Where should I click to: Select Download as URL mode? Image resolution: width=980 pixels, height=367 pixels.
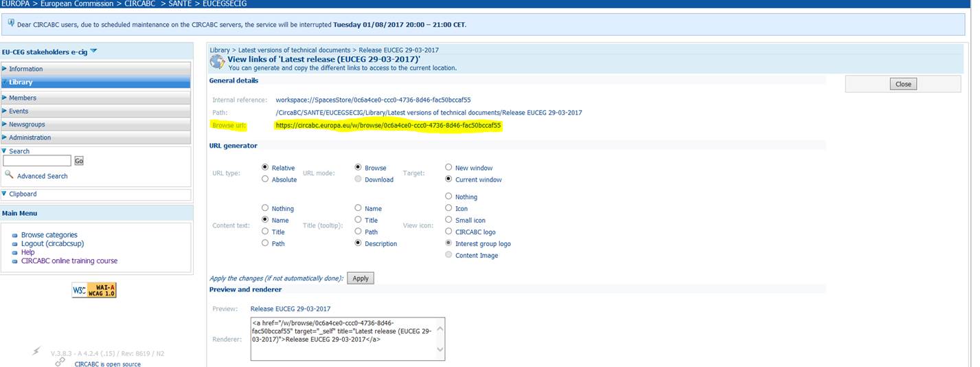pyautogui.click(x=358, y=179)
